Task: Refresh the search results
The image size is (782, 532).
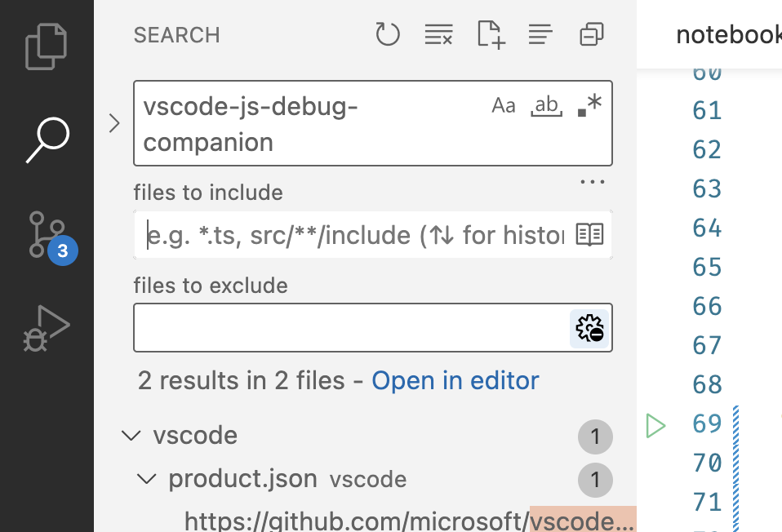Action: [388, 34]
